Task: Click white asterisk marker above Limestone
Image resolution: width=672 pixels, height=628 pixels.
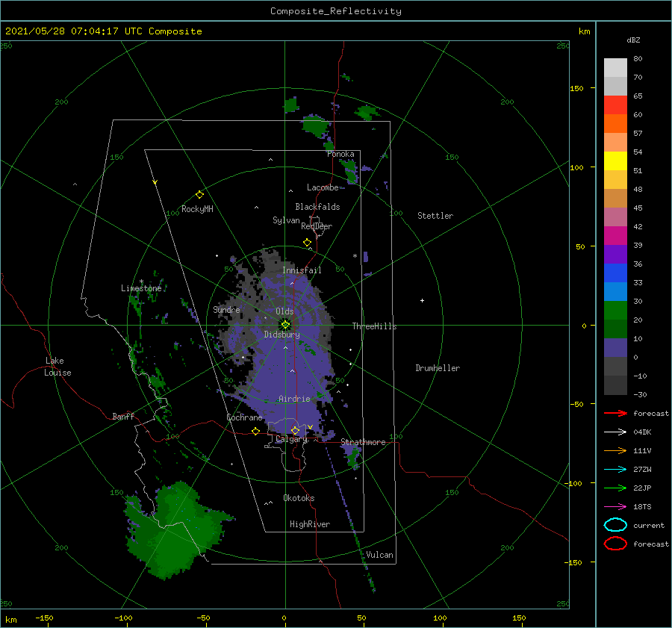Action: 141,282
